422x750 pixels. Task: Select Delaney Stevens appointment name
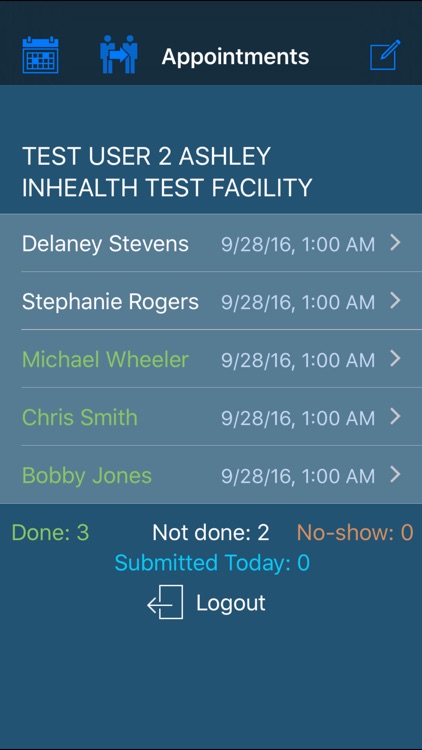coord(105,244)
